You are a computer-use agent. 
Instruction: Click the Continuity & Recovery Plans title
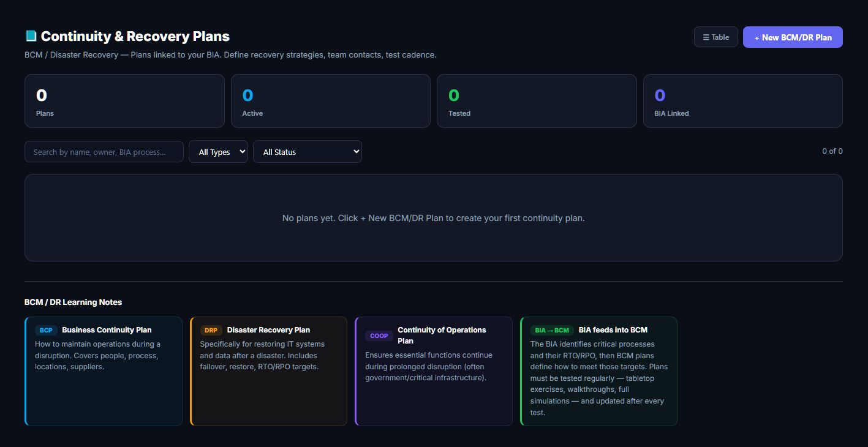point(135,37)
